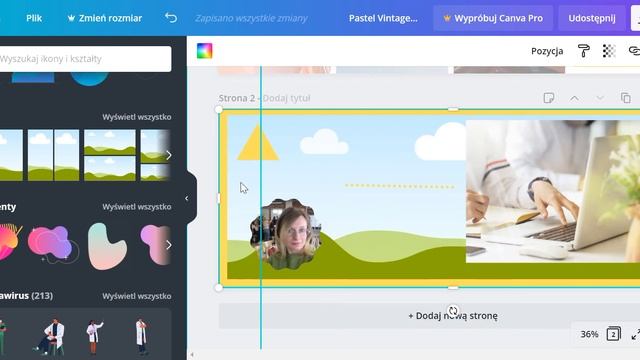Image resolution: width=640 pixels, height=360 pixels.
Task: Collapse the side panel arrow
Action: (187, 199)
